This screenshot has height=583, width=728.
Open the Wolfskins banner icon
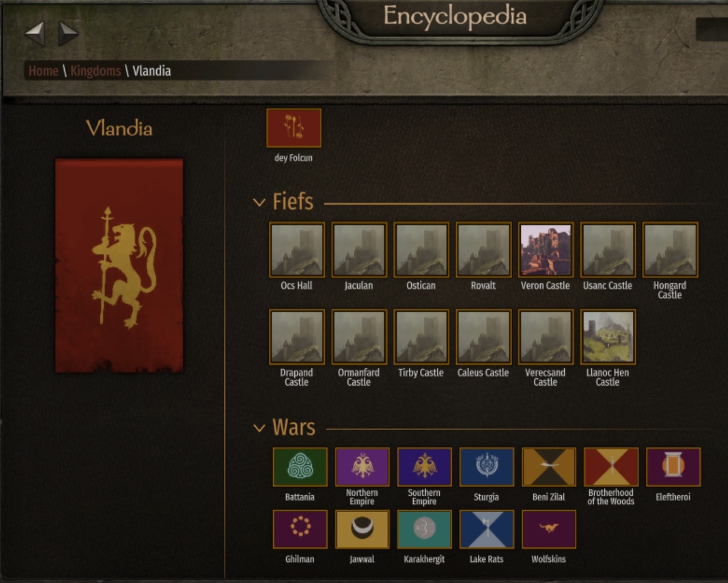[x=549, y=529]
